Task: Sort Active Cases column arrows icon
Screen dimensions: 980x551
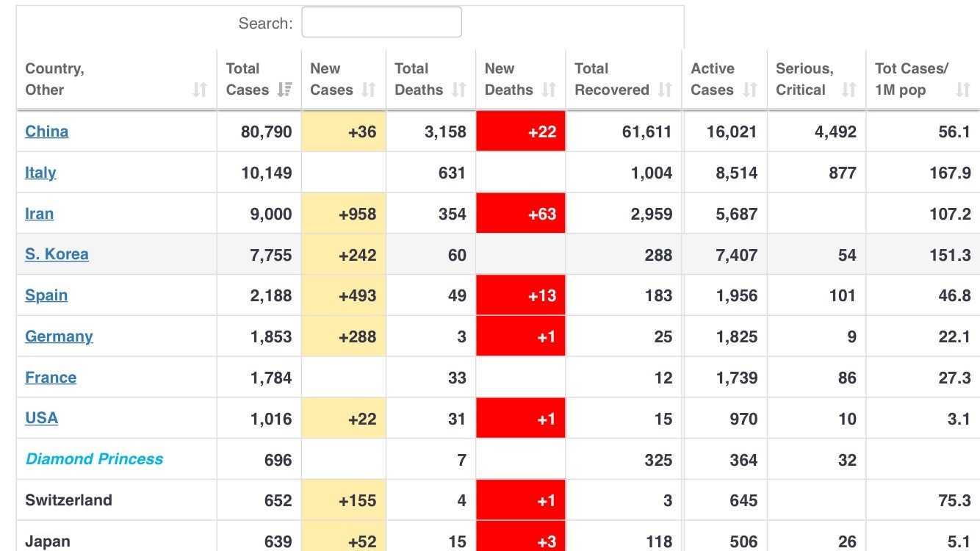Action: click(750, 90)
